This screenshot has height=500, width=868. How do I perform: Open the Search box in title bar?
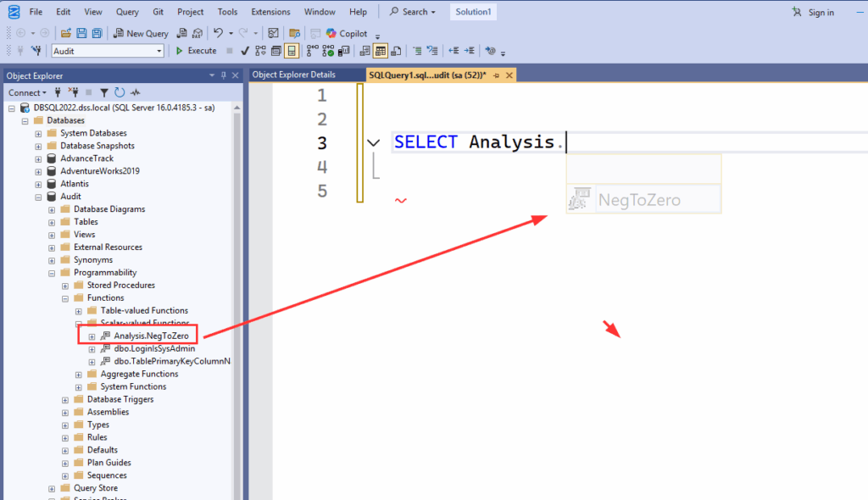[413, 12]
